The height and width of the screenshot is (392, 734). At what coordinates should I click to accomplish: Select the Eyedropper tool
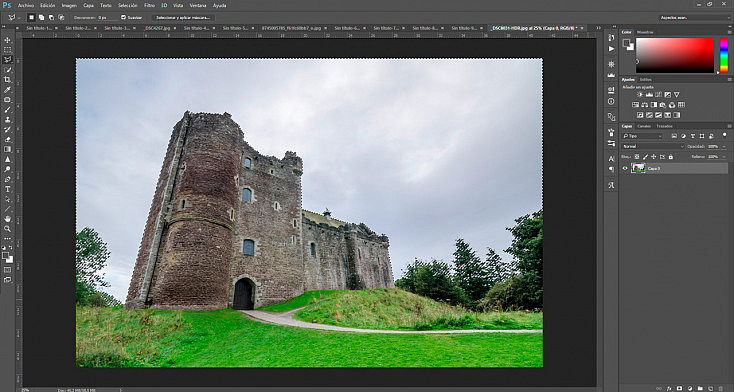[7, 89]
